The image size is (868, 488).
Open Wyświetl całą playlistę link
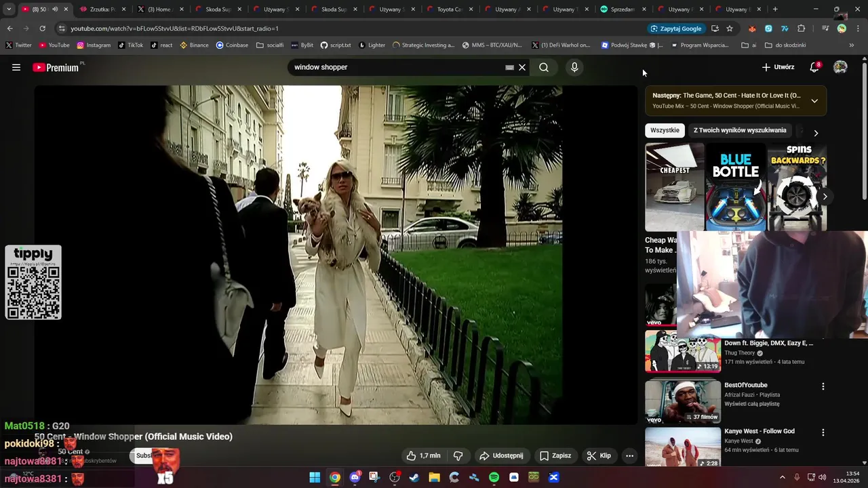tap(752, 404)
